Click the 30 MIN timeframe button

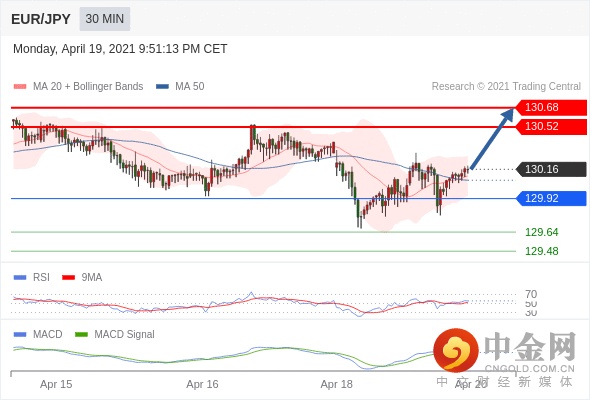pyautogui.click(x=105, y=19)
